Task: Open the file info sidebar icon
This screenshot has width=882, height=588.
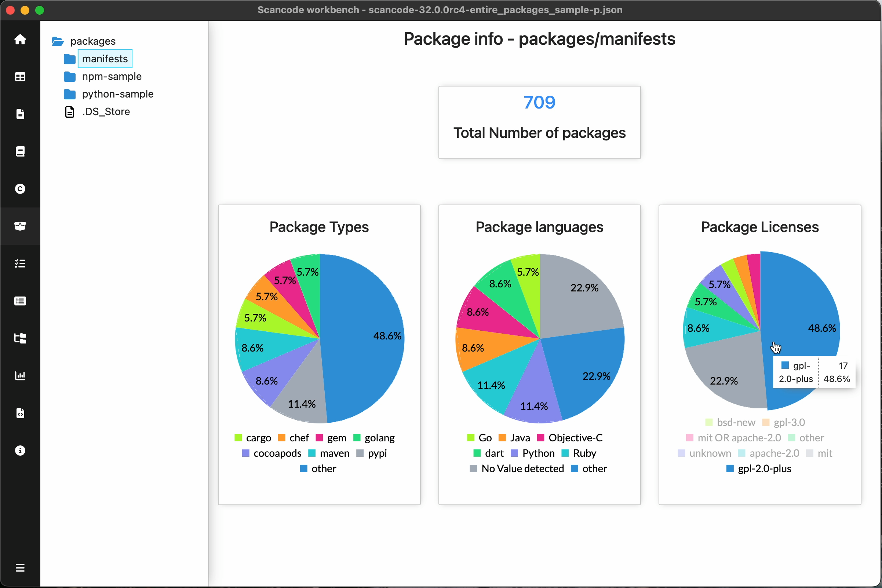Action: [20, 114]
